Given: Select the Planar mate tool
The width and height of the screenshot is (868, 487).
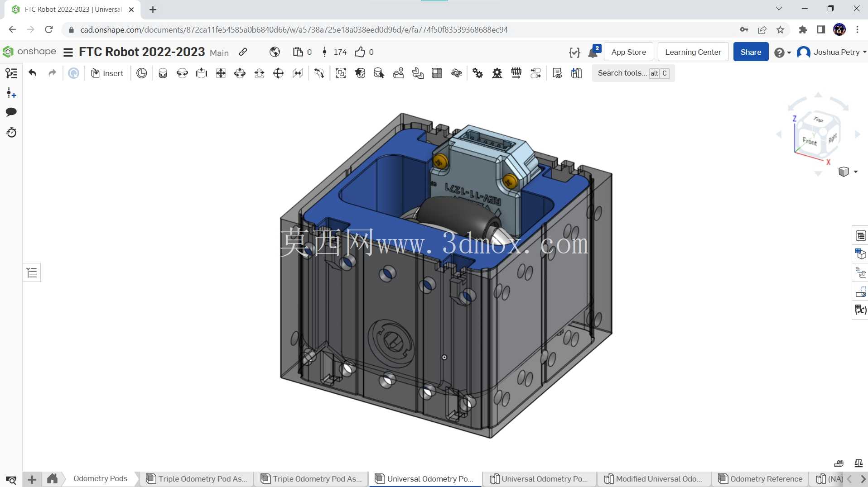Looking at the screenshot, I should tap(221, 73).
